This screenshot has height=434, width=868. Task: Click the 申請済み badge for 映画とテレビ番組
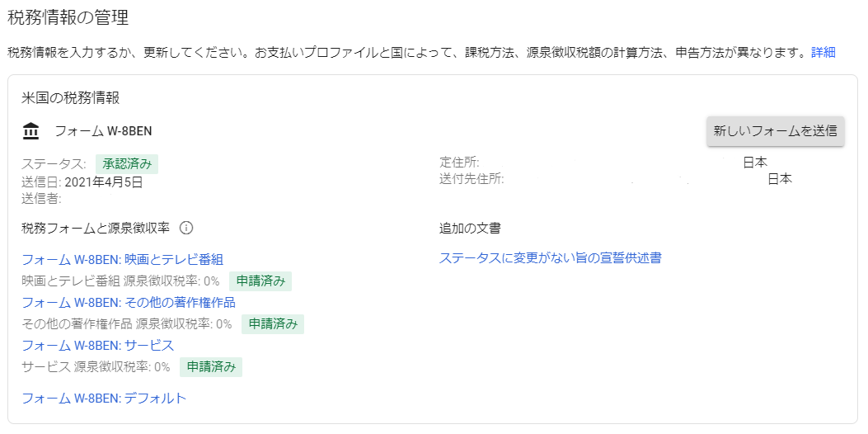click(x=260, y=281)
